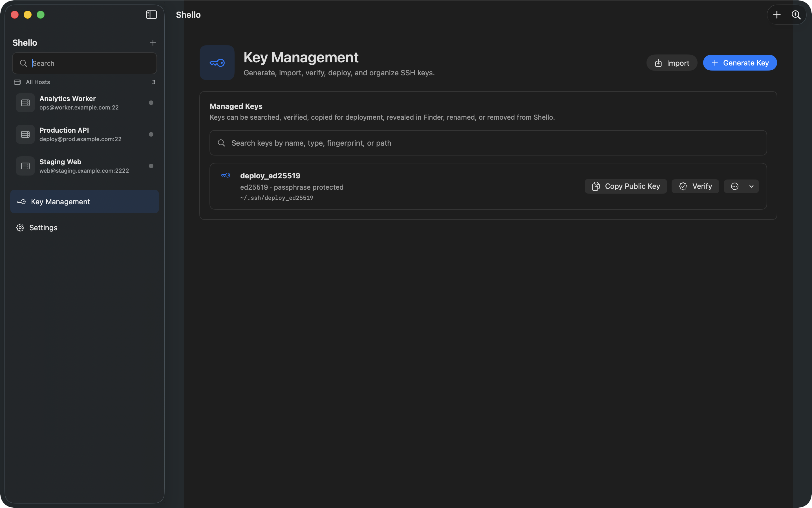
Task: Click the ~/.ssh/deploy_ed25519 path text
Action: (277, 198)
